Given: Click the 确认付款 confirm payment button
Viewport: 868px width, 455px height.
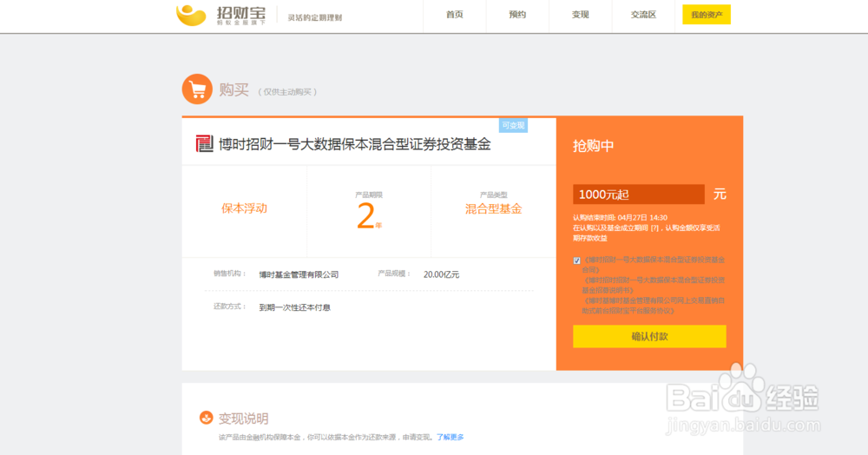Looking at the screenshot, I should (x=649, y=337).
